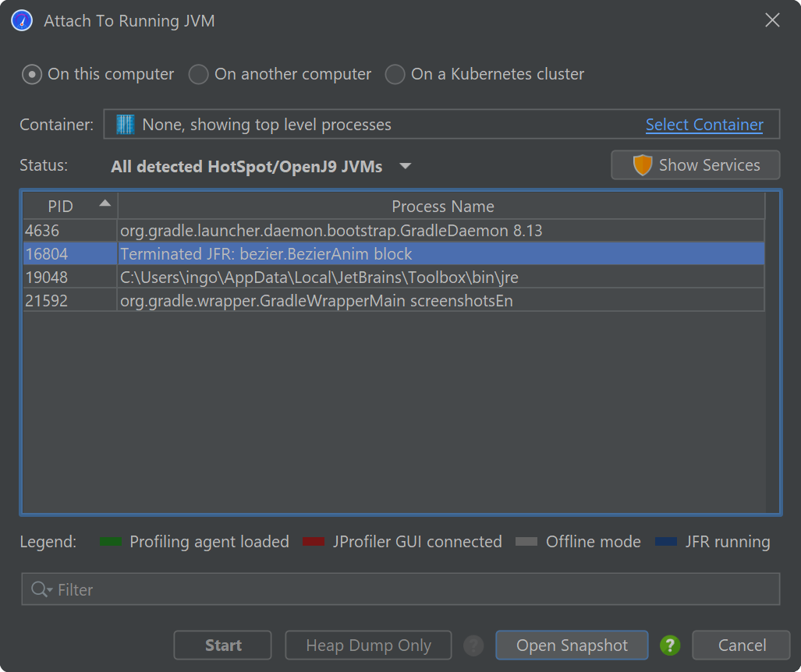Image resolution: width=801 pixels, height=672 pixels.
Task: Click the green Profiling agent loaded swatch
Action: point(111,542)
